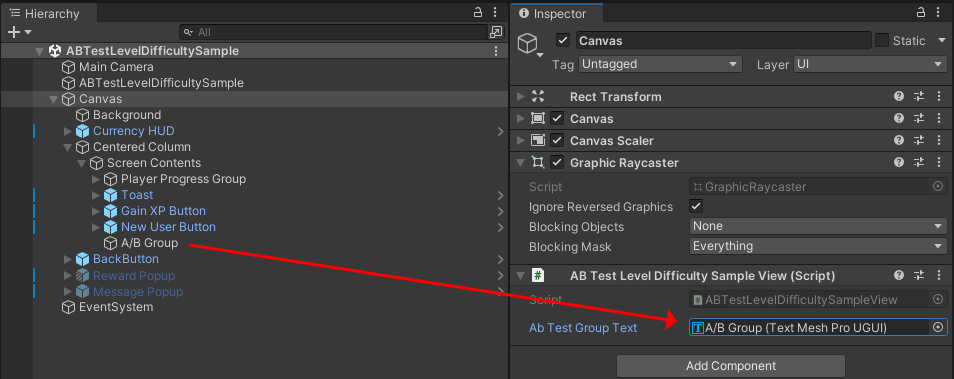This screenshot has width=954, height=379.
Task: Collapse Screen Contents object
Action: pos(82,163)
